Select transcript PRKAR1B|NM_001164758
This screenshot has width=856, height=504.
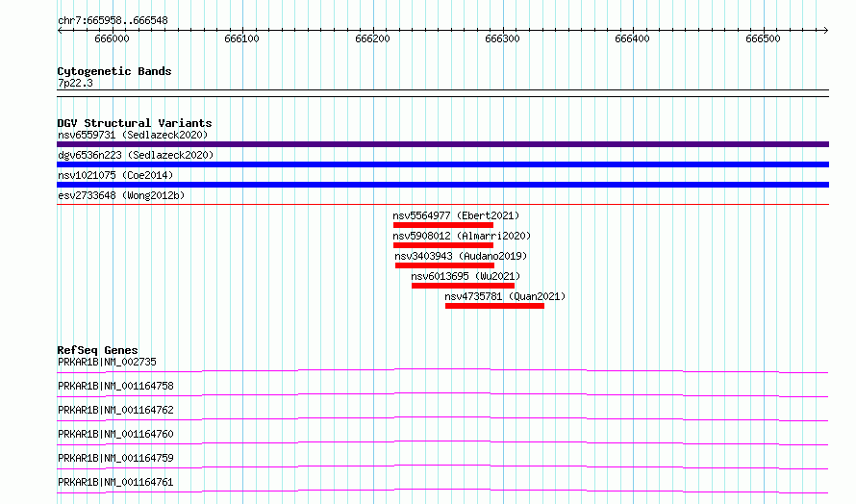(115, 386)
